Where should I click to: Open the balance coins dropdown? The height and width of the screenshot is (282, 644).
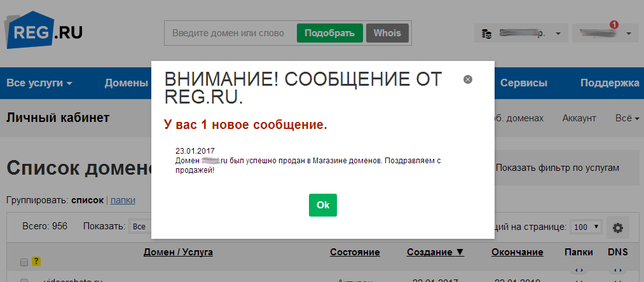521,33
